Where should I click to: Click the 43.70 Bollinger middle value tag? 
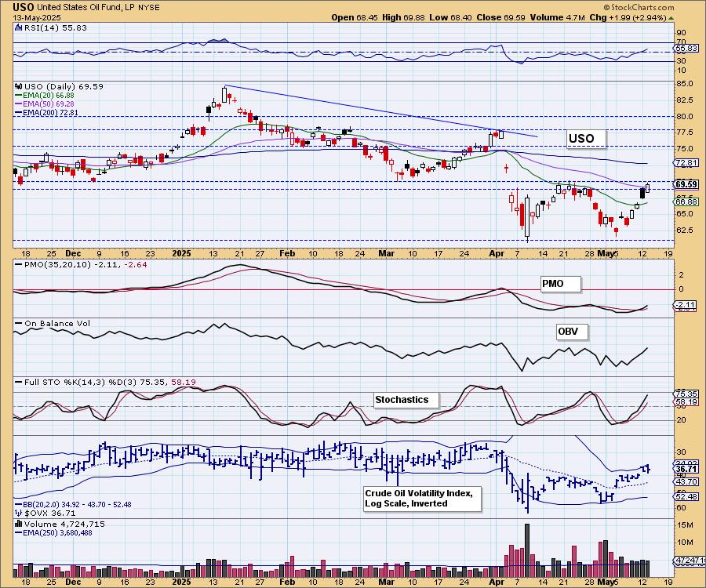click(x=686, y=482)
